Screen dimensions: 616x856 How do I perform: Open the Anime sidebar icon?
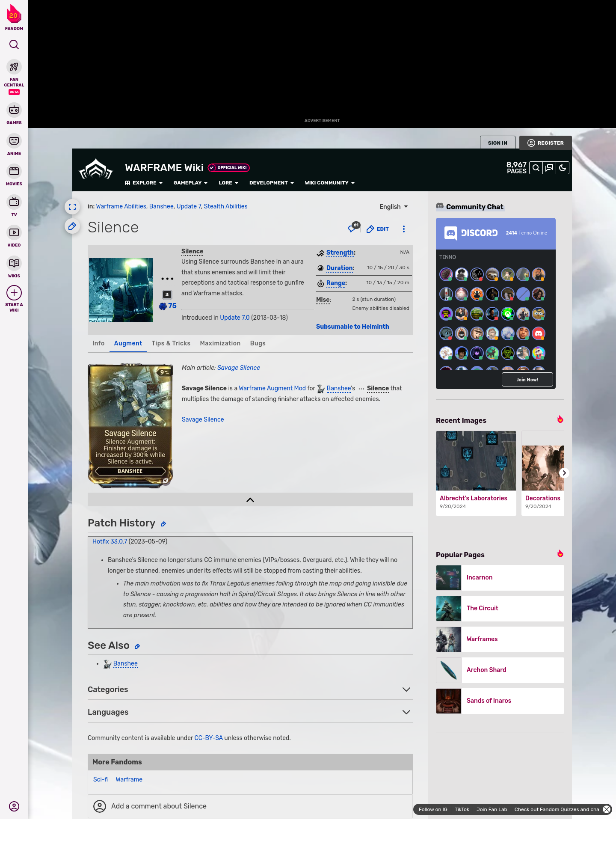coord(14,141)
